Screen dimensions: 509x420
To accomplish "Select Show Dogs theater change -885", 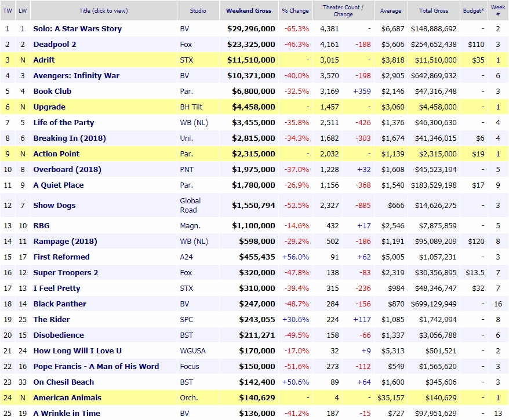I will (x=363, y=205).
